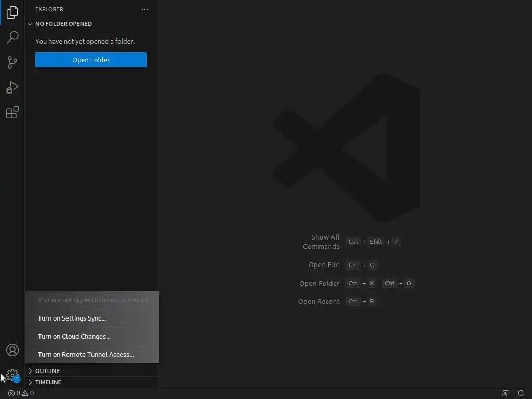Click the errors and warnings status indicator

21,393
